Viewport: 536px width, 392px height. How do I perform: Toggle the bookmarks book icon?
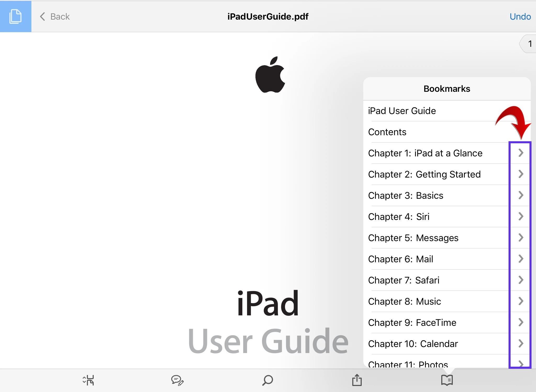(447, 380)
